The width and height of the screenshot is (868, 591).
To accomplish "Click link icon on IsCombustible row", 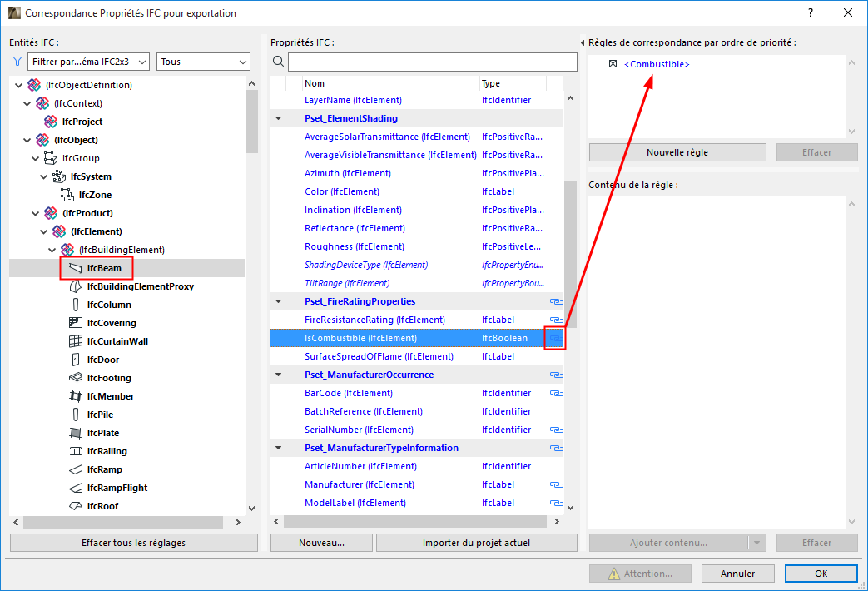I will click(x=556, y=338).
